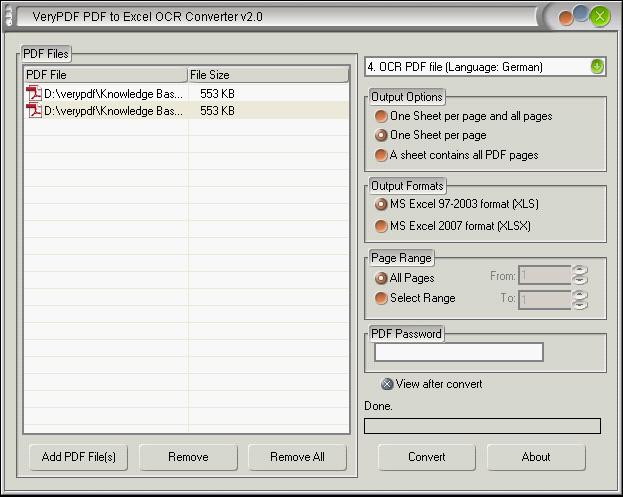Increase the From page value

[580, 270]
